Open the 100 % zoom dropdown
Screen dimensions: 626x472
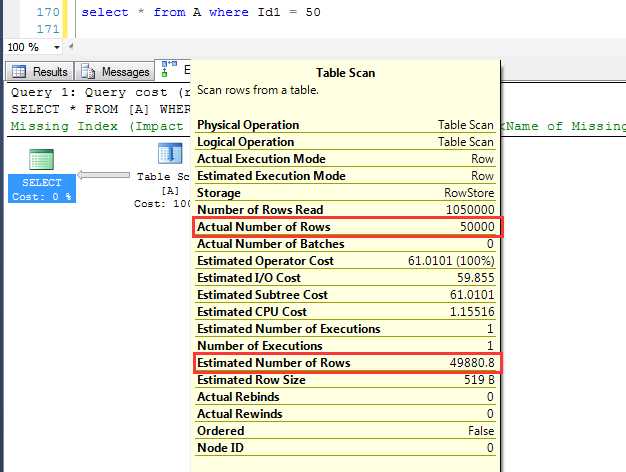[x=56, y=48]
